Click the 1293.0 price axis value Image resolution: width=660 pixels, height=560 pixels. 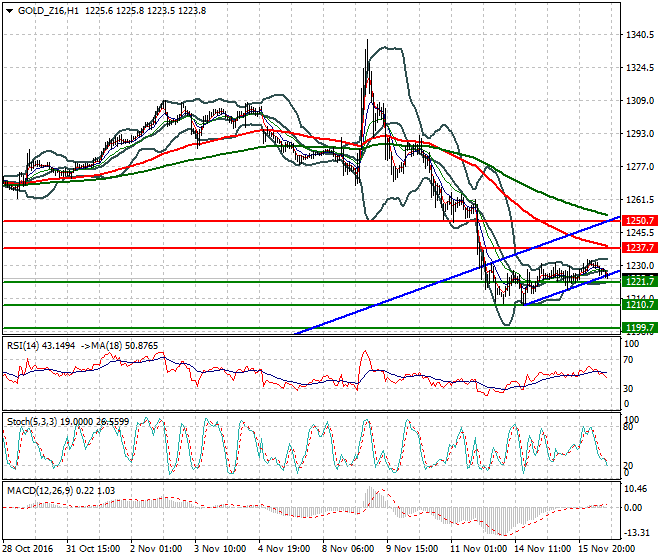[640, 133]
